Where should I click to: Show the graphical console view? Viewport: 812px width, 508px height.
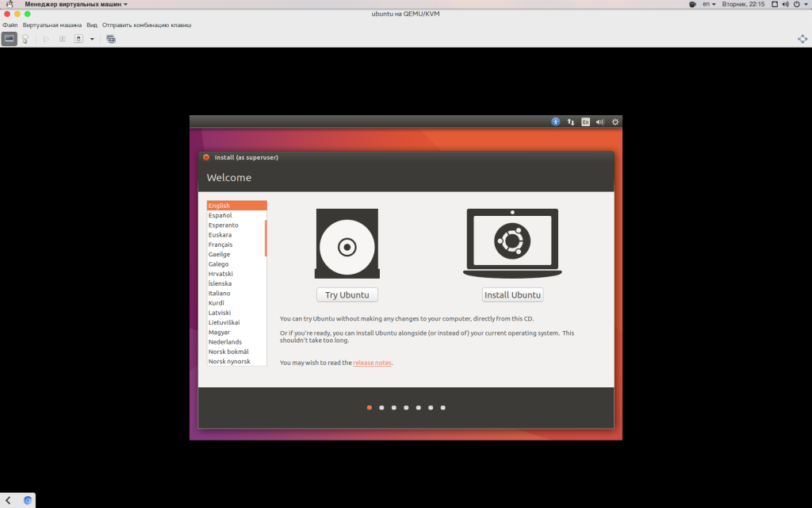[10, 39]
